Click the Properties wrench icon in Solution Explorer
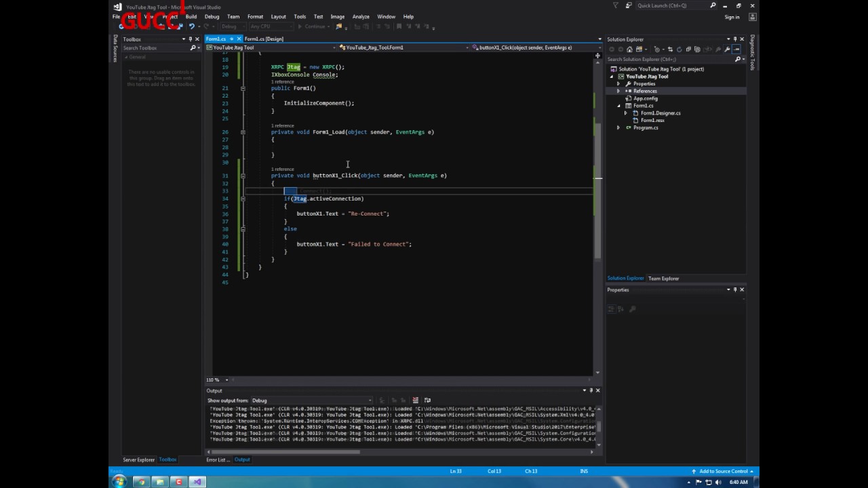868x488 pixels. point(727,49)
